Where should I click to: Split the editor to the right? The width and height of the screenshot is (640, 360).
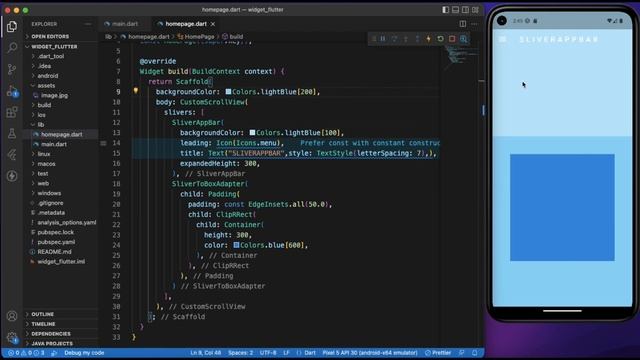(x=462, y=24)
